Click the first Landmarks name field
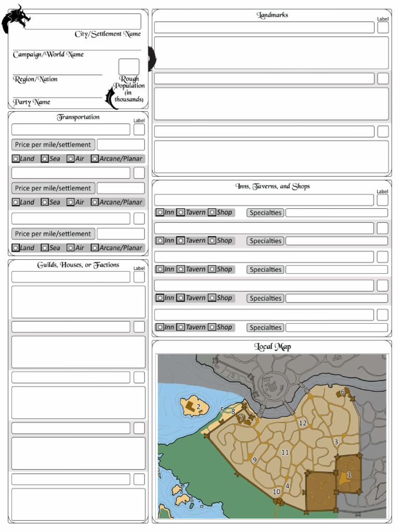 (264, 28)
